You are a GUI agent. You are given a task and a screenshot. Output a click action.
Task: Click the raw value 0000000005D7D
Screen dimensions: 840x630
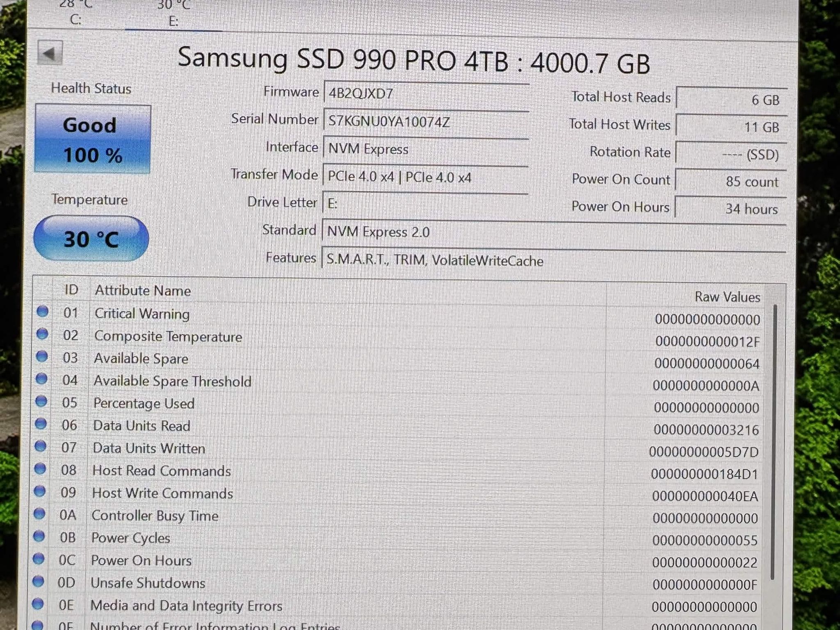(x=704, y=452)
